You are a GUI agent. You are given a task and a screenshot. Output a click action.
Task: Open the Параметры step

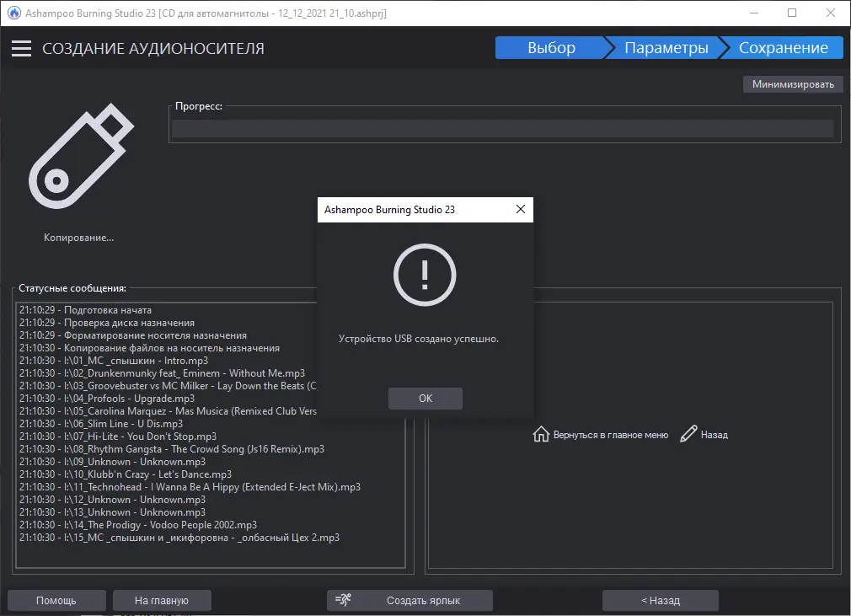[666, 48]
